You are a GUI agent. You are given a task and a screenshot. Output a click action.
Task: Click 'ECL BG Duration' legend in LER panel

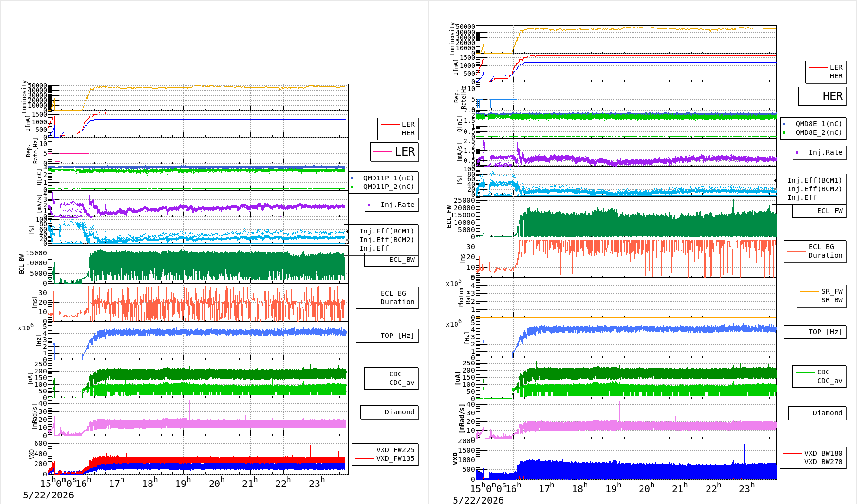pos(387,298)
